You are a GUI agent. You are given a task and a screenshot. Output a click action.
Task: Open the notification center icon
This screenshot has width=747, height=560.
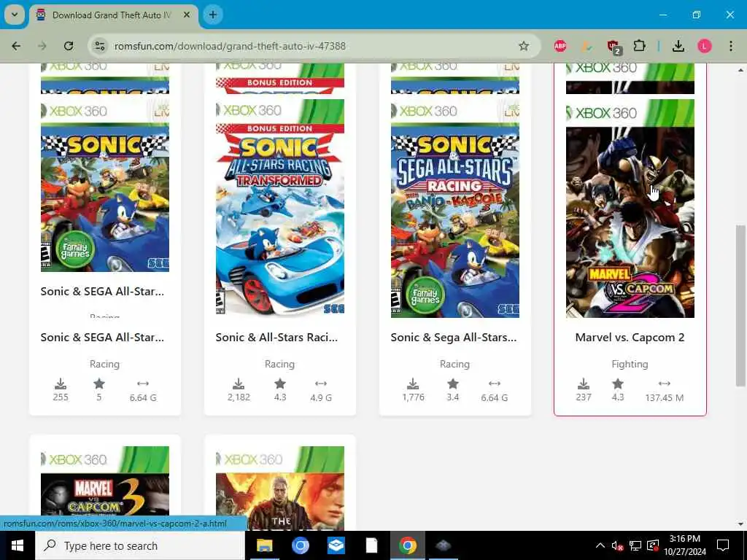coord(723,545)
